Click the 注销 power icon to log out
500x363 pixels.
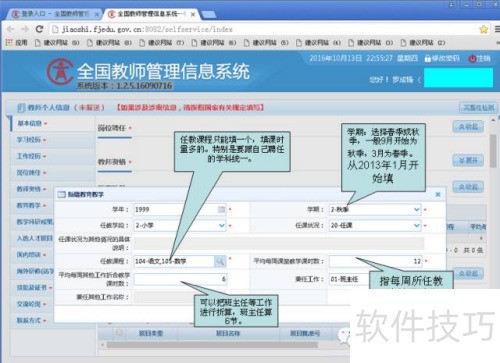pyautogui.click(x=472, y=59)
